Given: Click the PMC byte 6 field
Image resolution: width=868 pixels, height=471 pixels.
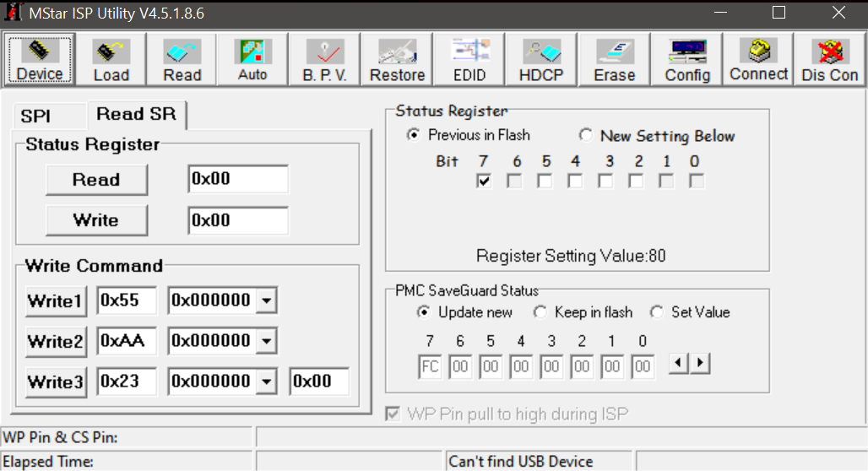Looking at the screenshot, I should 460,366.
